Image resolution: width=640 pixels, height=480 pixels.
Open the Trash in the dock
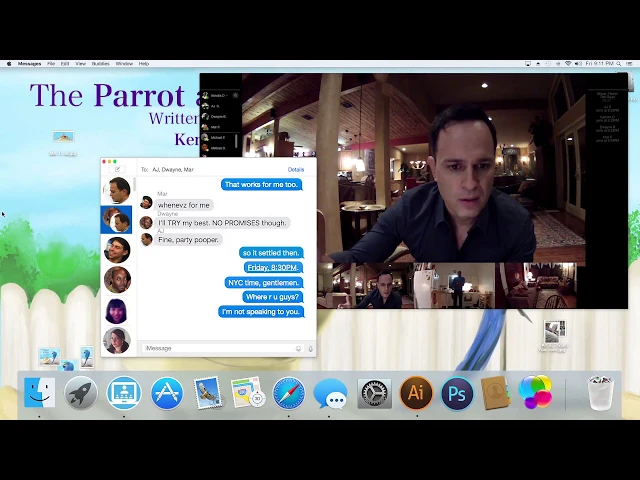tap(600, 393)
